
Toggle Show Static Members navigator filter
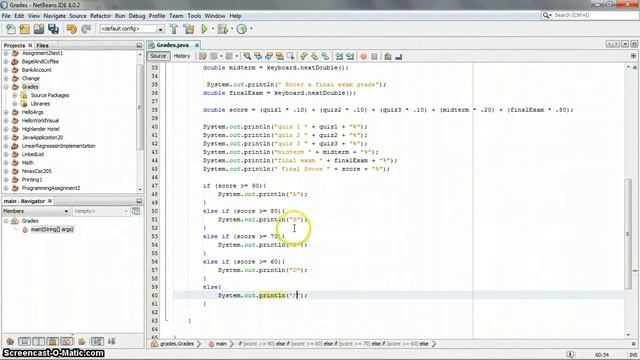click(x=38, y=341)
